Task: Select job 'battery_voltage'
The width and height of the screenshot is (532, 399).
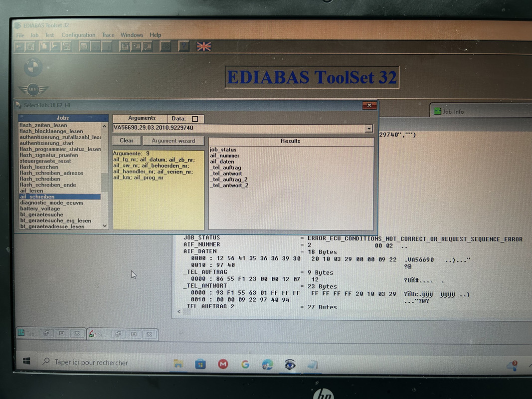Action: click(40, 208)
